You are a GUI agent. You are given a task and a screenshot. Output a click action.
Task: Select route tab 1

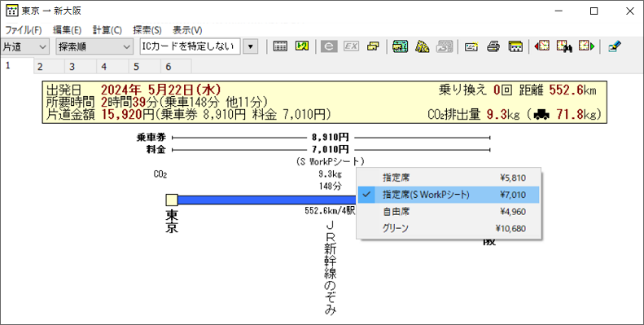[17, 66]
